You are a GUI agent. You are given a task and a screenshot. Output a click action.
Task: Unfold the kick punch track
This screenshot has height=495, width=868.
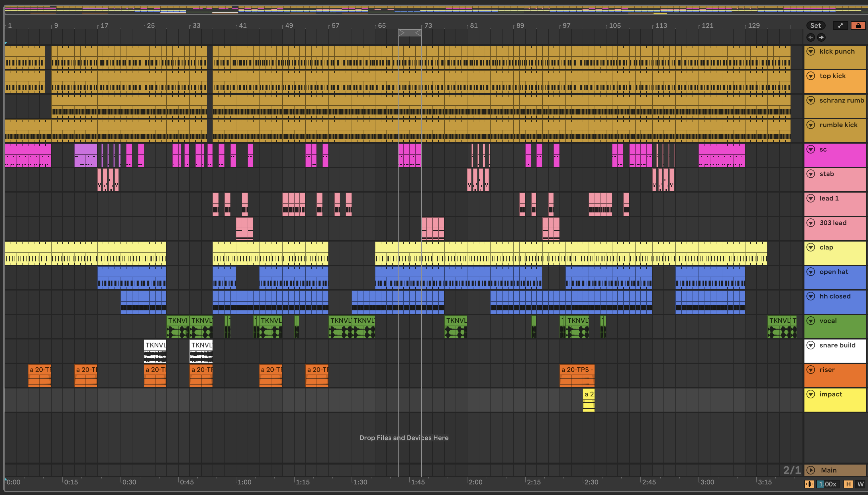(x=811, y=51)
